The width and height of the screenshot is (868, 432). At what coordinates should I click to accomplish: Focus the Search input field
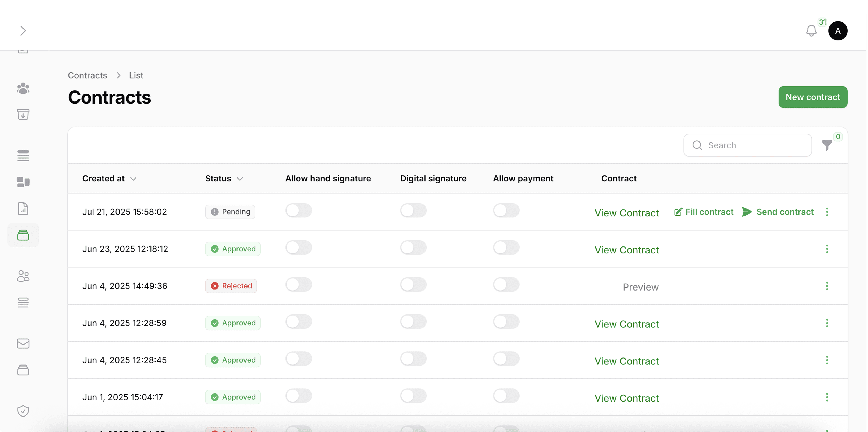(x=747, y=145)
